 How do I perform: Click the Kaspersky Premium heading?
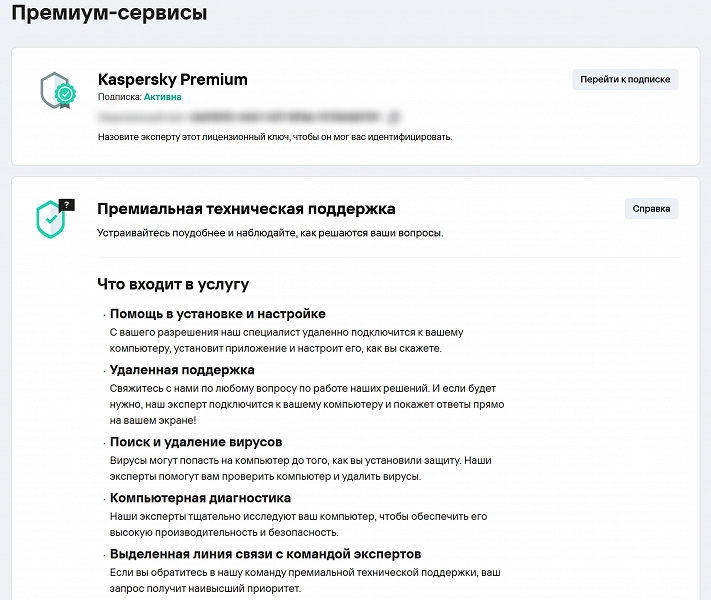click(x=173, y=79)
